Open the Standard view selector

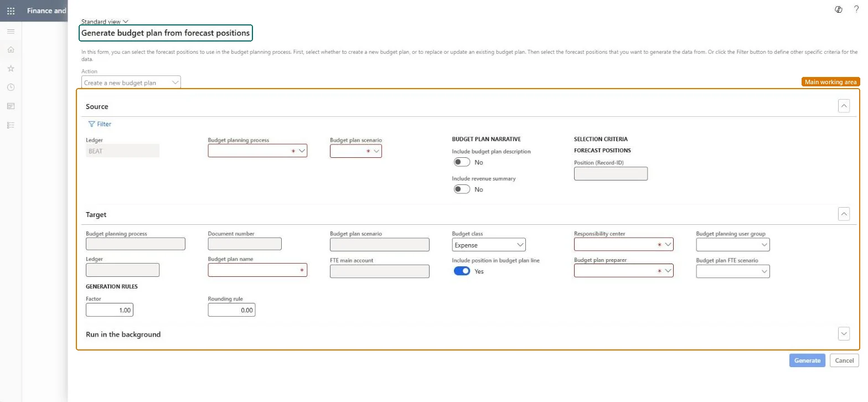point(105,22)
